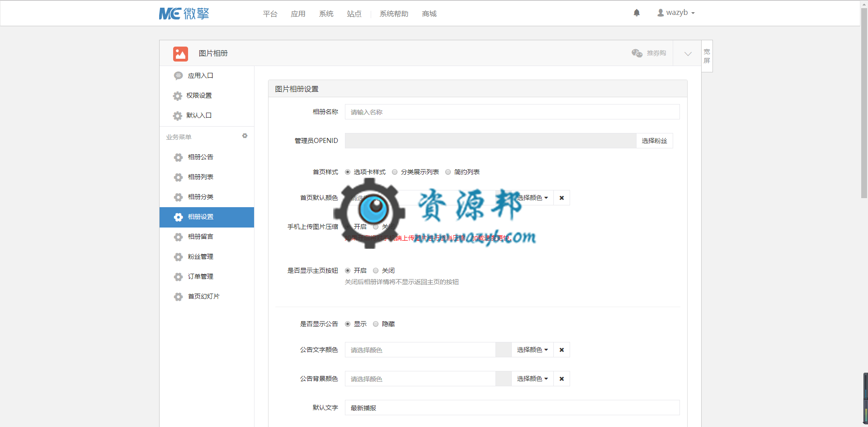Open the 系统 top menu

(326, 14)
